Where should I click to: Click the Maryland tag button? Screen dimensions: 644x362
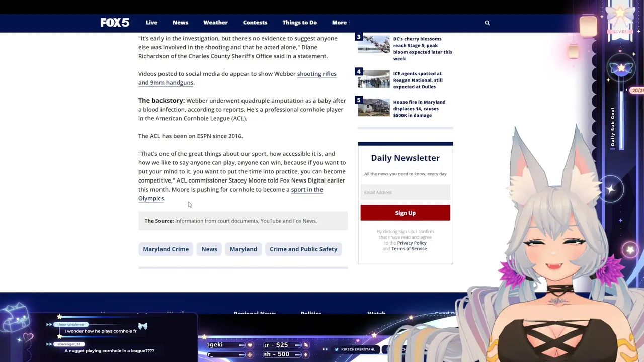243,249
